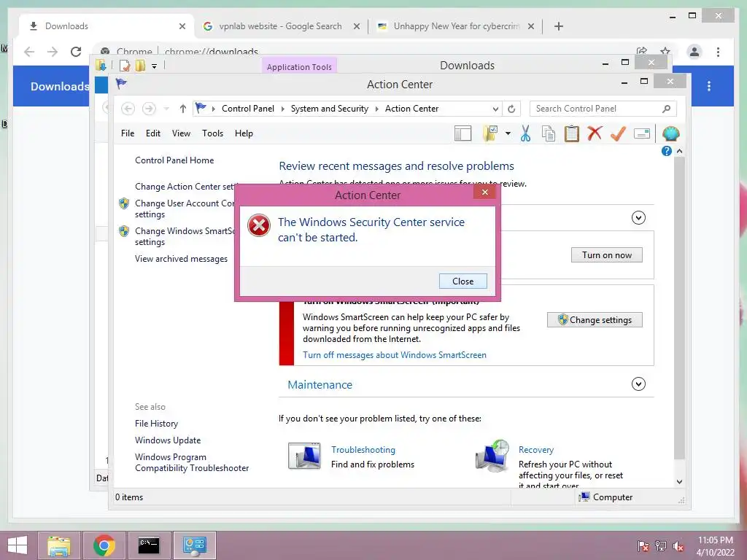Click the Paste clipboard toolbar icon
This screenshot has height=560, width=747.
click(571, 134)
